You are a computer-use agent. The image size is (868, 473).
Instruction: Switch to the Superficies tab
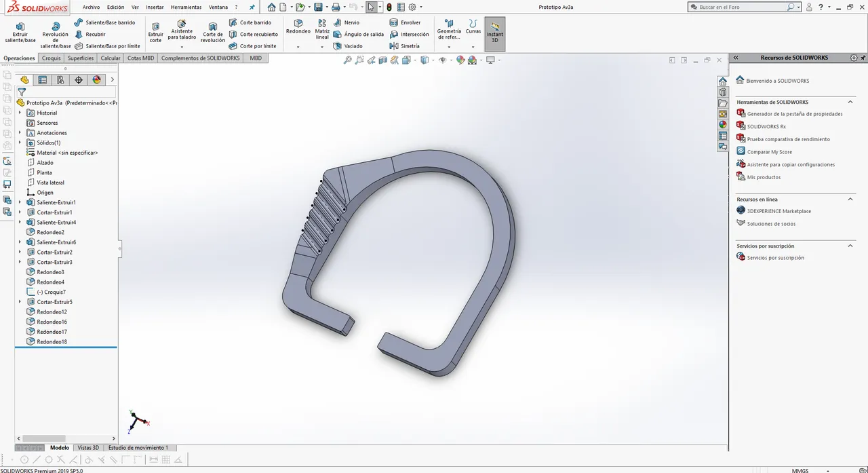click(81, 58)
